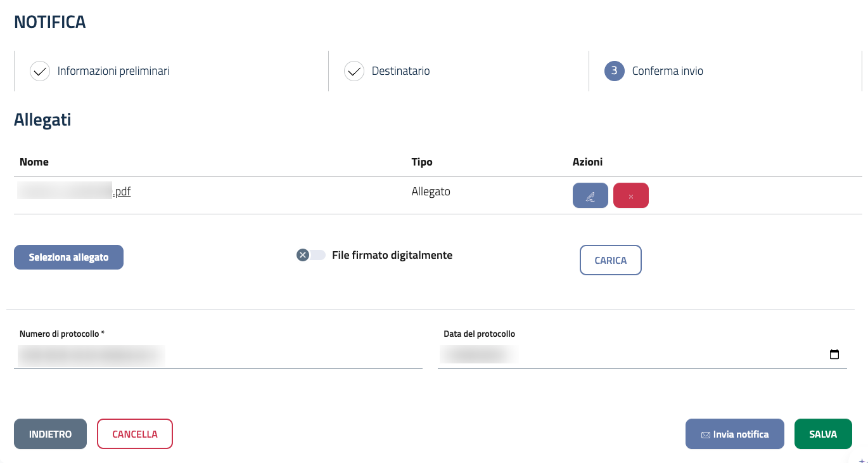Focus the Numero di protocollo field
The width and height of the screenshot is (868, 463).
[x=217, y=356]
